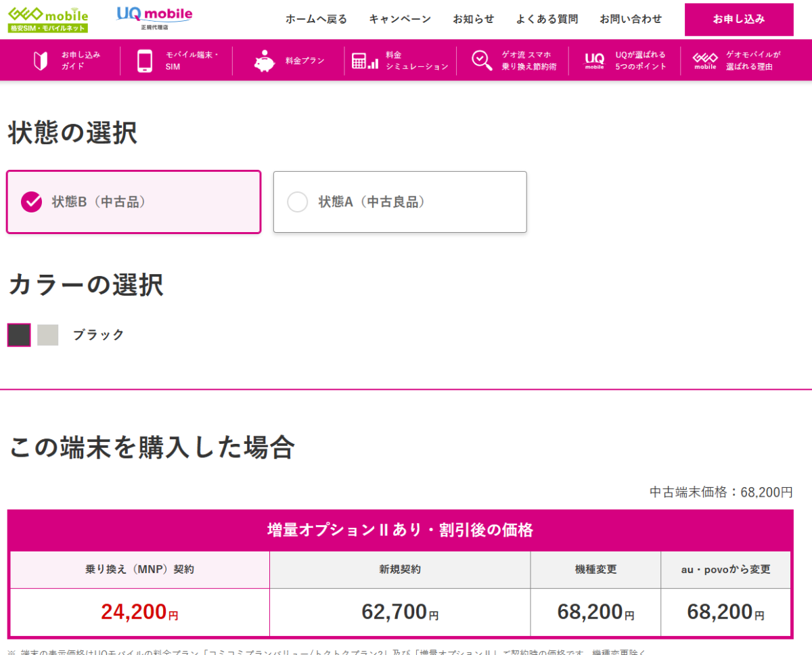Select the 状態A（中古良品） radio option
Image resolution: width=812 pixels, height=655 pixels.
298,202
